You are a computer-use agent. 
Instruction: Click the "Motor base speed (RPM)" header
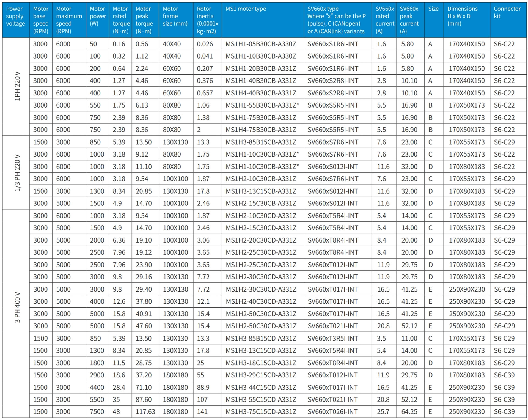pos(41,20)
